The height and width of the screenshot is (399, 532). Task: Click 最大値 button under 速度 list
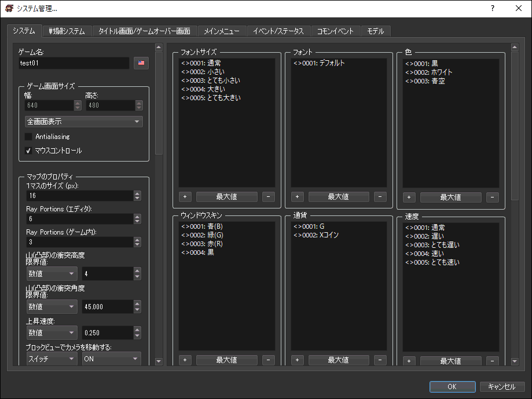tap(450, 361)
